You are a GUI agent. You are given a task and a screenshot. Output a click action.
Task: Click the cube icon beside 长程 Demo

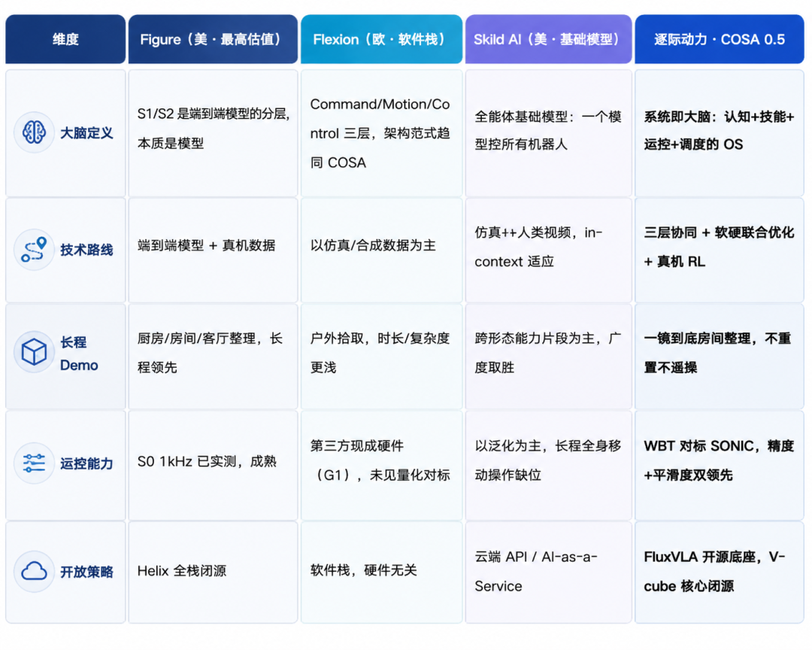click(34, 353)
